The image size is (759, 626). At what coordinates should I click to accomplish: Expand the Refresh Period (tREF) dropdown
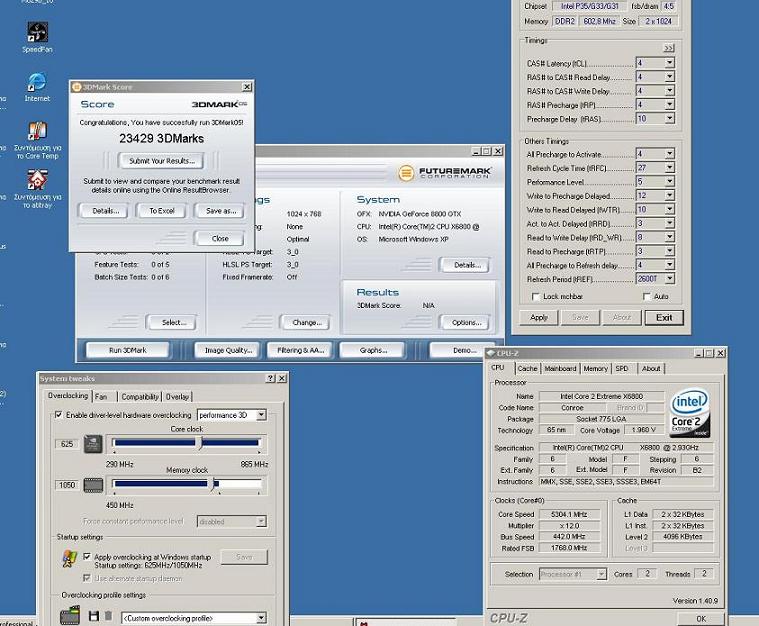669,278
